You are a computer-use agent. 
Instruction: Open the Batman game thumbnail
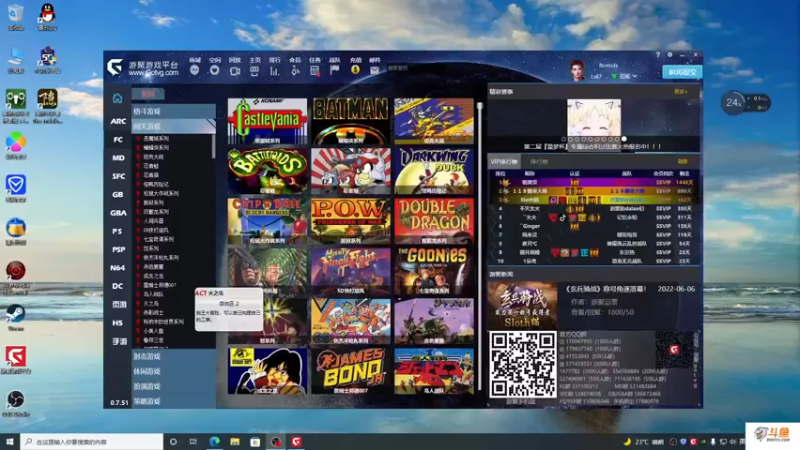(x=351, y=121)
